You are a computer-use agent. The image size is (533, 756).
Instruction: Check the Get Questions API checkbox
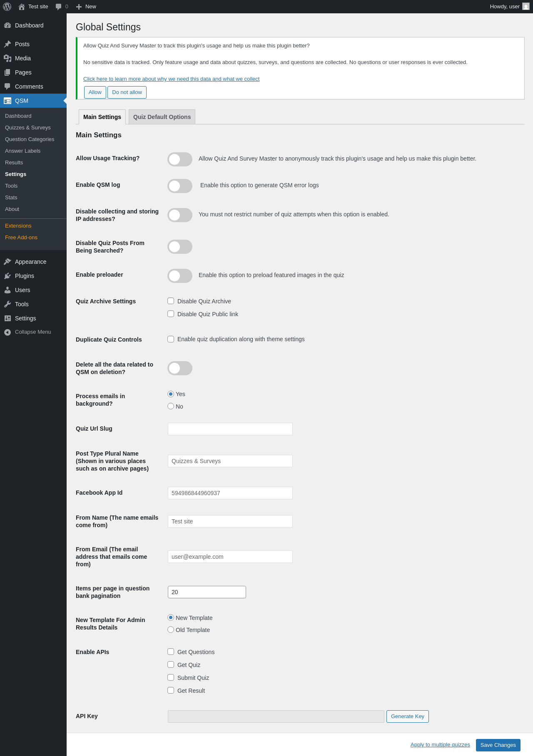tap(171, 652)
